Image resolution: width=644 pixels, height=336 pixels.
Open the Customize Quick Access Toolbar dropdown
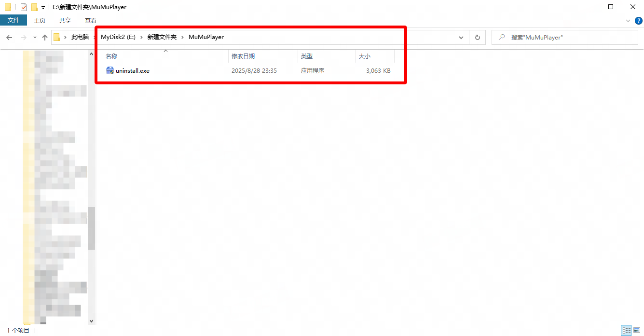[43, 8]
